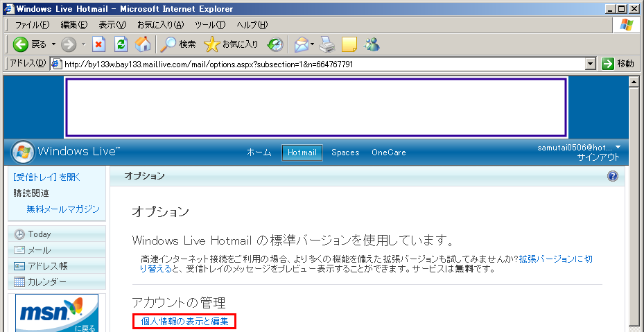This screenshot has height=332, width=644.
Task: Click the Print printer icon
Action: point(327,44)
